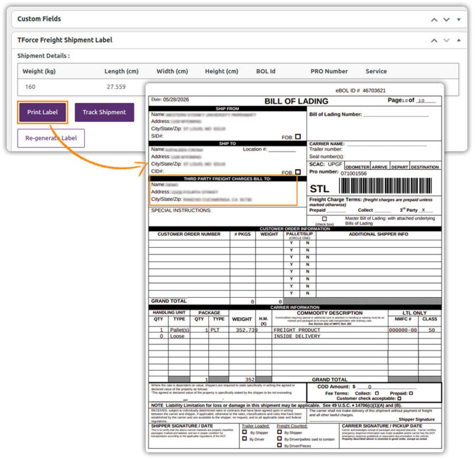Viewport: 476px width, 459px height.
Task: Click Re-generate Label button
Action: [51, 138]
